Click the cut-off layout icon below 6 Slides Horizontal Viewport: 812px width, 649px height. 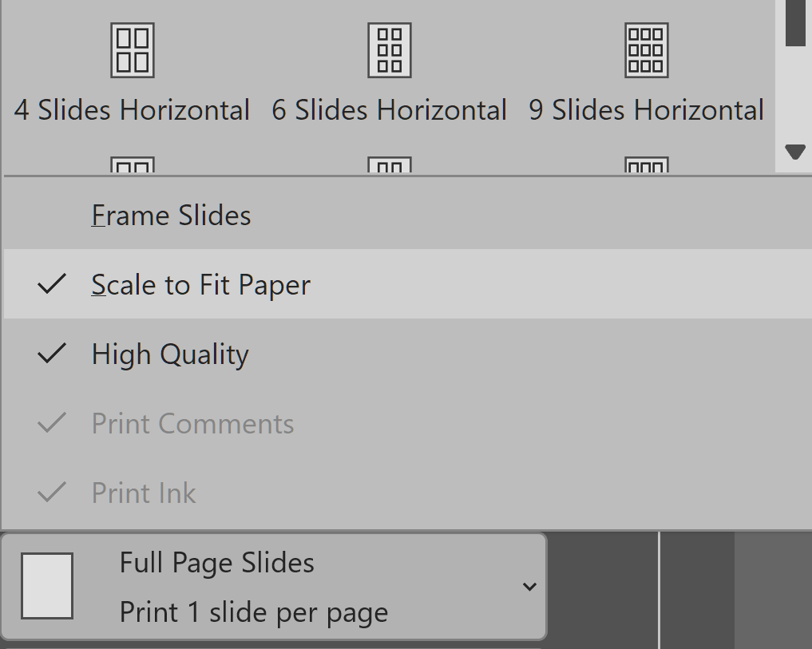(x=389, y=165)
